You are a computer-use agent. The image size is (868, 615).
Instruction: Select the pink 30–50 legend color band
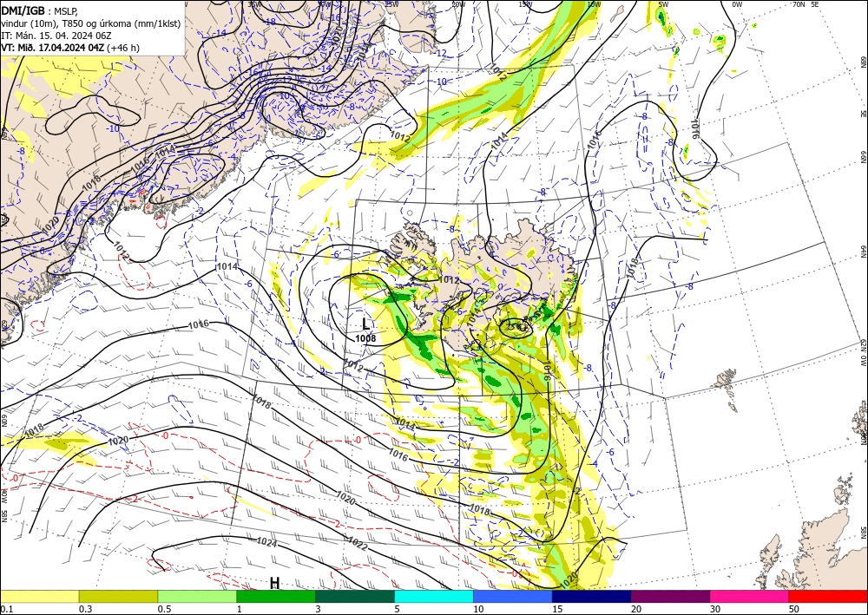[749, 596]
